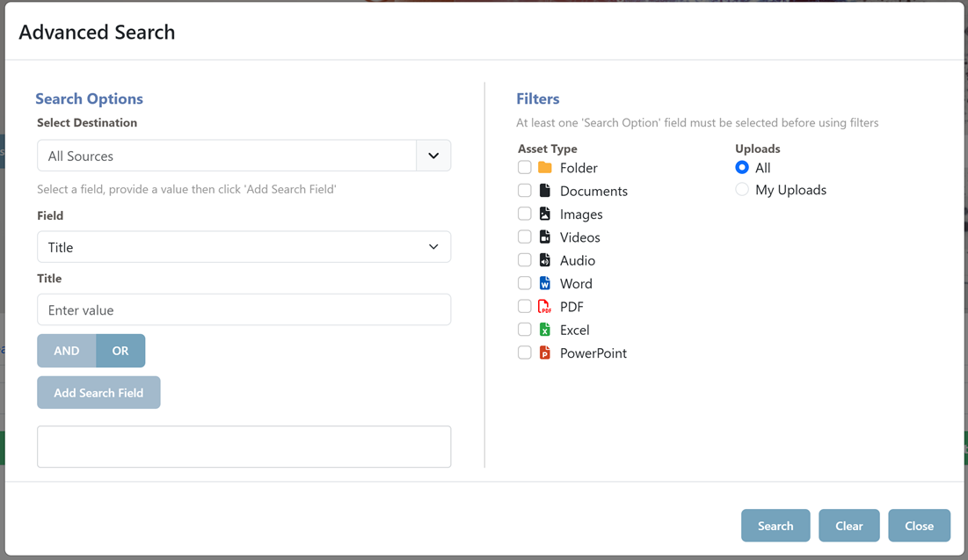The image size is (968, 560).
Task: Select the All uploads radio button
Action: click(x=742, y=167)
